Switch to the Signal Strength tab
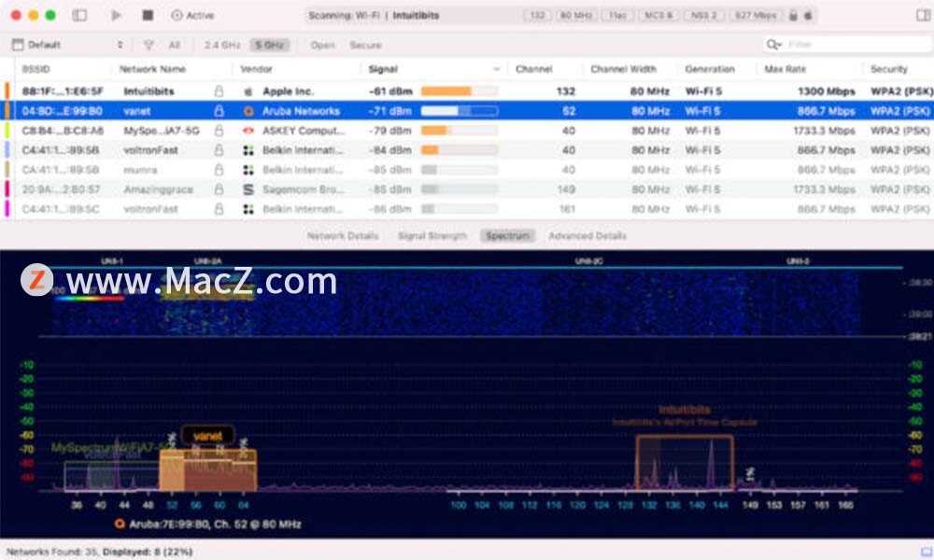Image resolution: width=934 pixels, height=560 pixels. [x=432, y=235]
